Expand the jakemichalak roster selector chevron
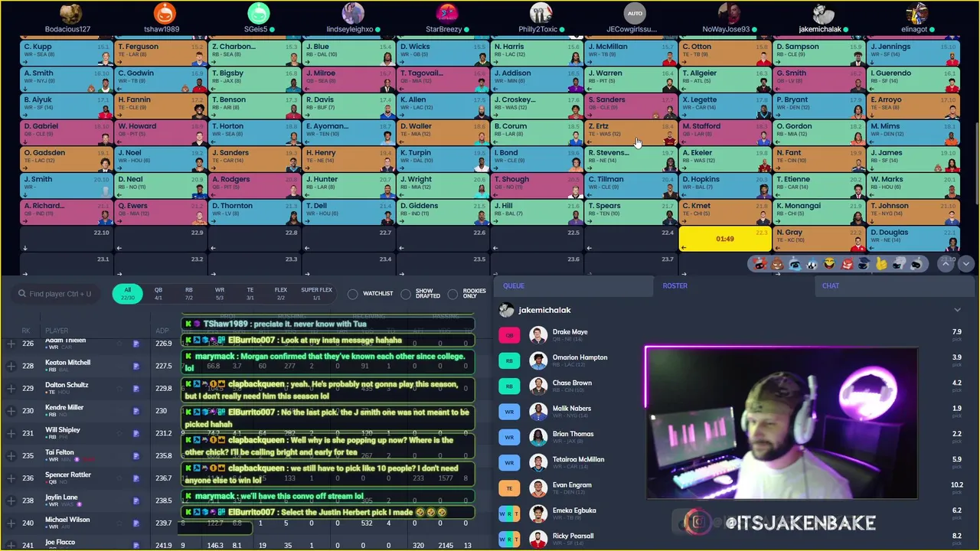The image size is (980, 551). point(957,310)
